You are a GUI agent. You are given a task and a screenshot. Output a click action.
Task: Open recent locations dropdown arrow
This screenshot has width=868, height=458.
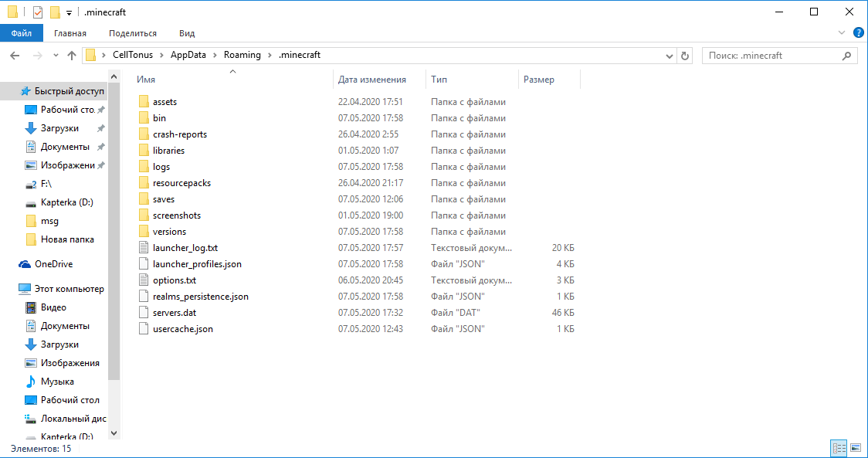click(56, 56)
